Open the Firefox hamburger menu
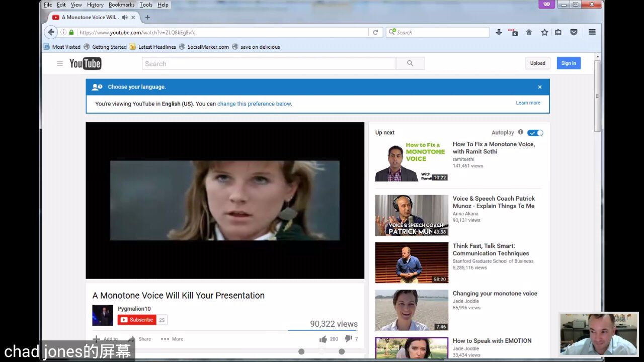The width and height of the screenshot is (644, 362). click(x=592, y=32)
